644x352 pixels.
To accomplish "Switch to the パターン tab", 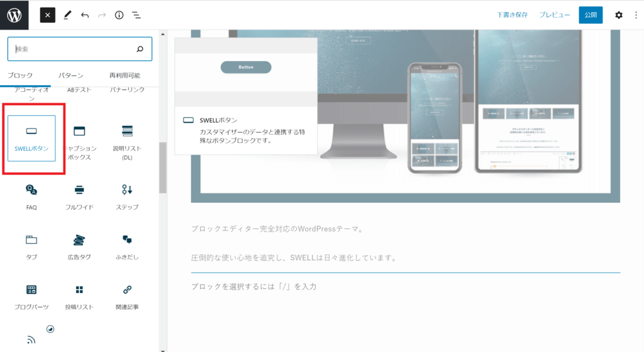I will tap(70, 76).
